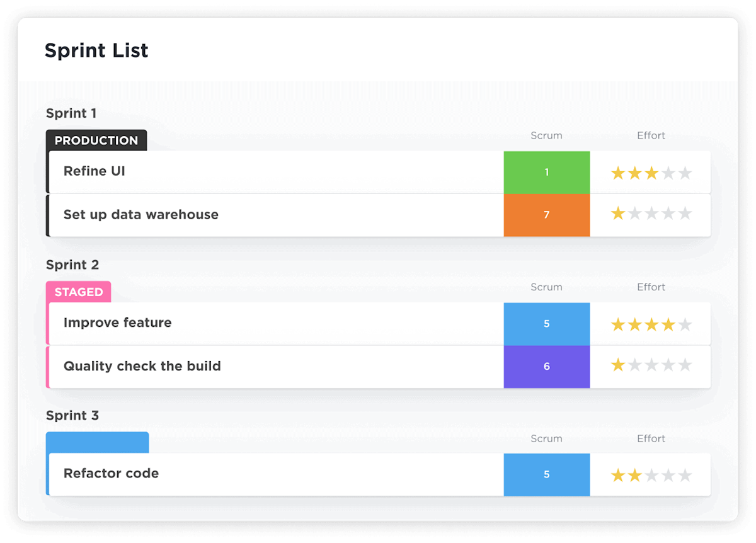Select the Set up data warehouse task row

pos(140,214)
